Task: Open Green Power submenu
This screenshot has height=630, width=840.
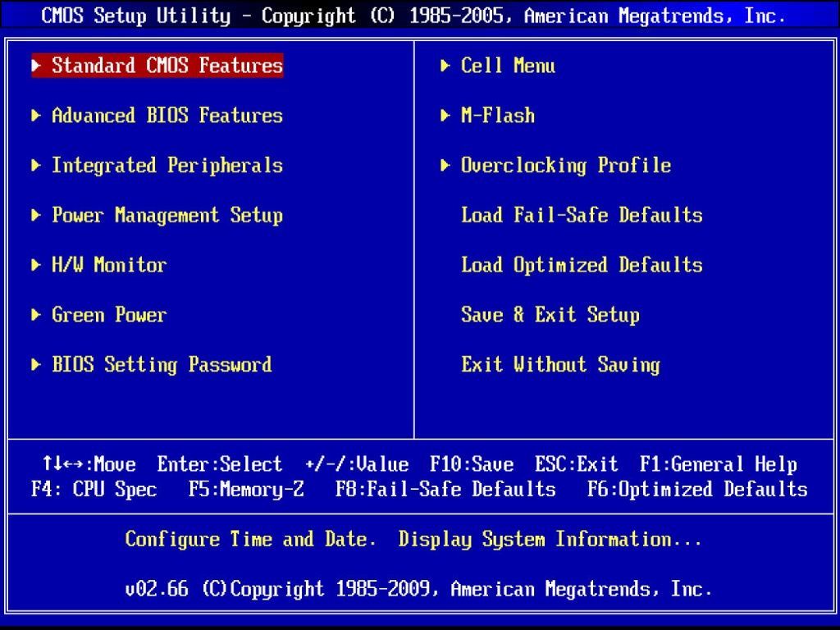Action: point(109,314)
